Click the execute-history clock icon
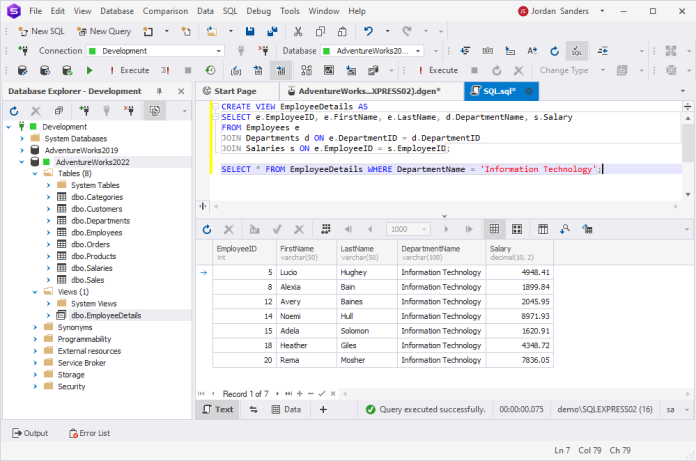This screenshot has width=696, height=461. 210,70
